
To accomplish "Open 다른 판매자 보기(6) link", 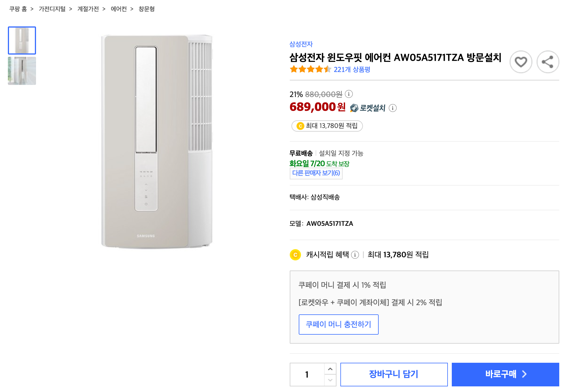I will click(x=316, y=173).
